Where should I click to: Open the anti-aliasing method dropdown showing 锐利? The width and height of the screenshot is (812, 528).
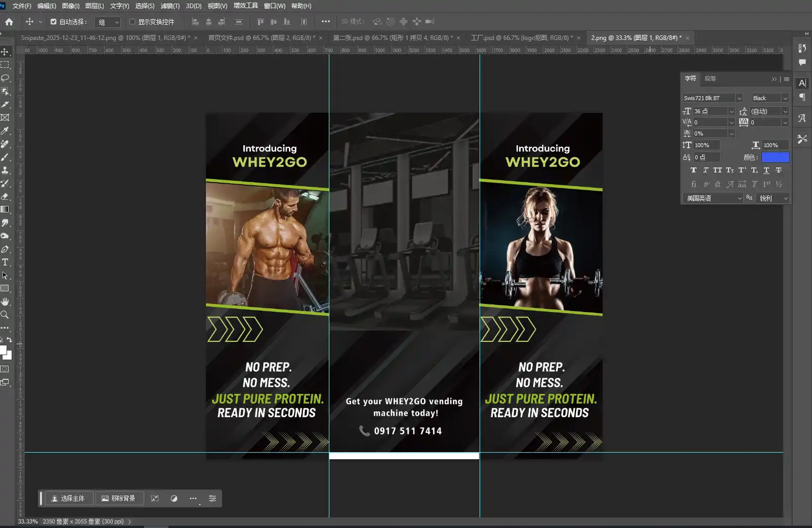(x=773, y=198)
